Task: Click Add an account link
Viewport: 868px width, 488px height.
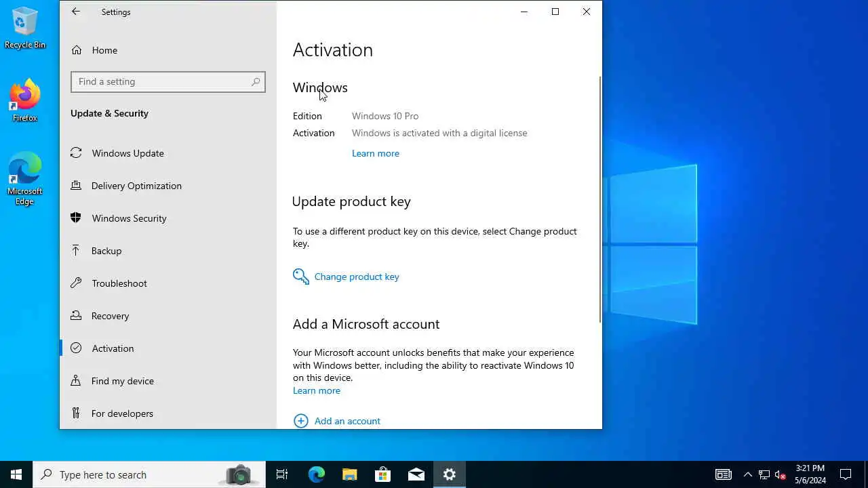Action: [x=347, y=421]
